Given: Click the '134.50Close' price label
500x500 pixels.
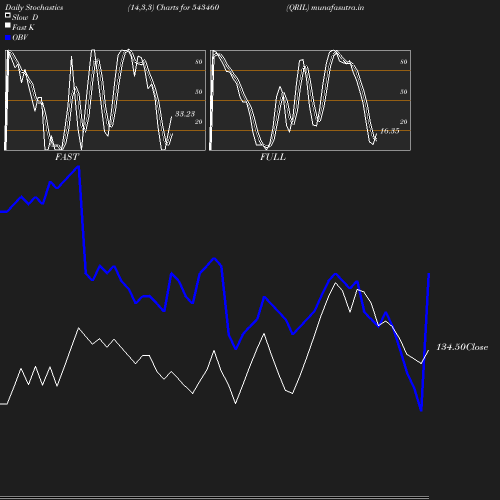Looking at the screenshot, I should coord(462,347).
